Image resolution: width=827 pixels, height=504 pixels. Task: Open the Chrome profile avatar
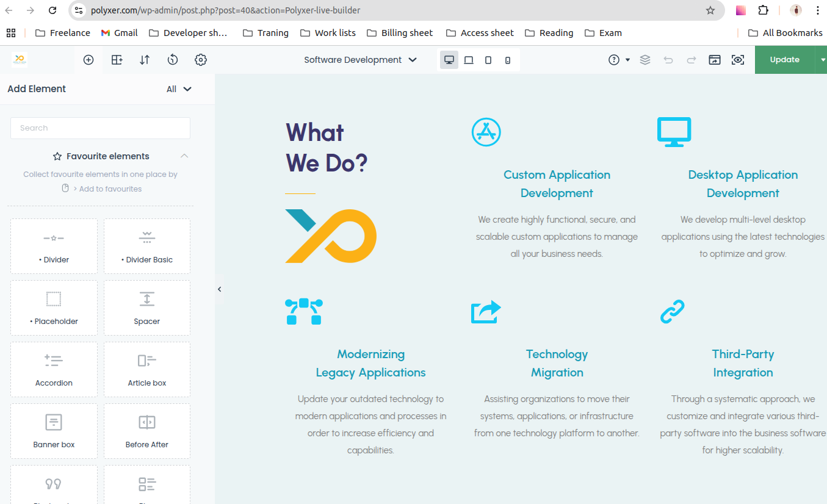(x=796, y=10)
